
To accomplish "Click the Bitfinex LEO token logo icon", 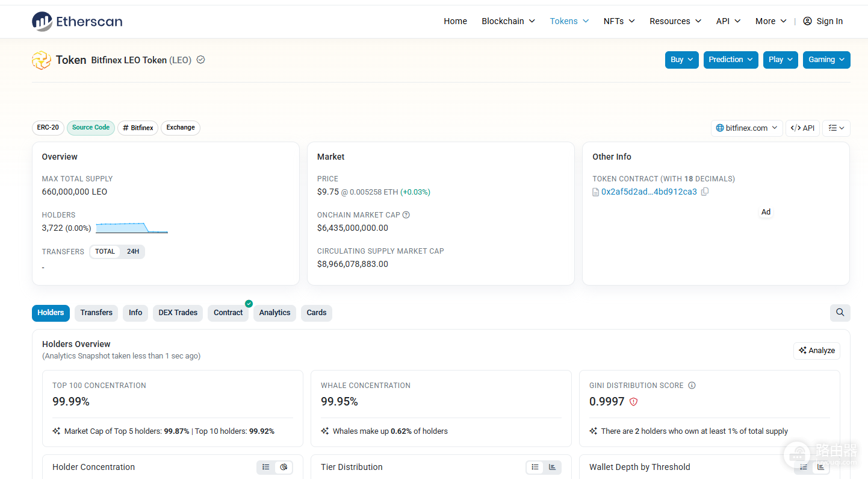I will pyautogui.click(x=42, y=60).
